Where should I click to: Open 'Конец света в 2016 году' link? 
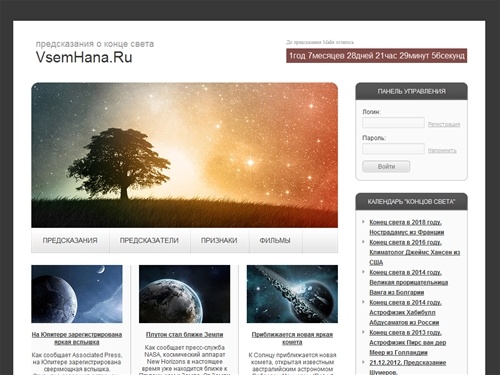click(415, 252)
